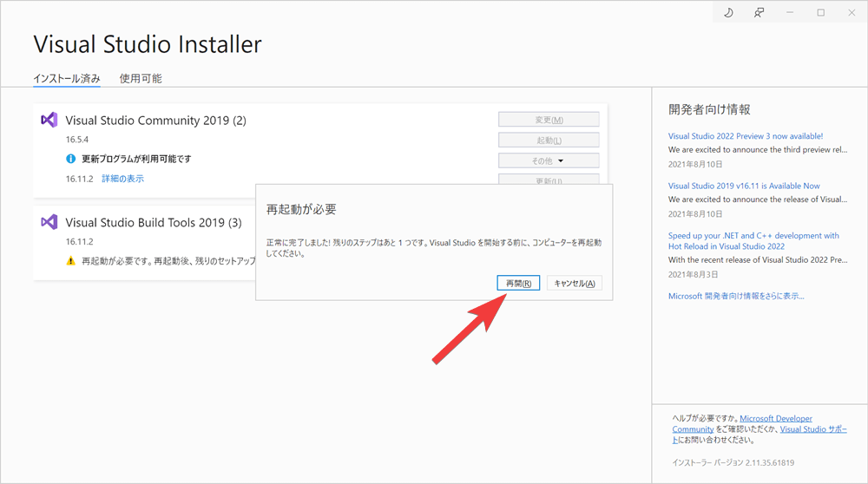Click the Build Tools 再起動が必要です warning text
Viewport: 868px width, 484px height.
tap(168, 260)
